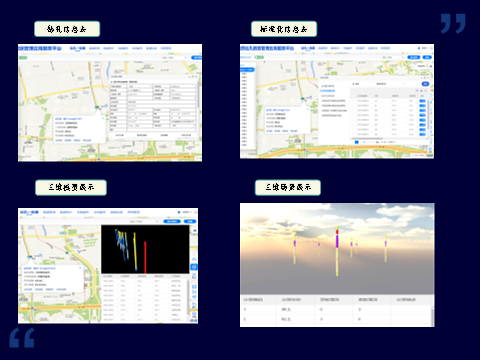Expand the dropdown above the black 3D viewer

click(144, 221)
